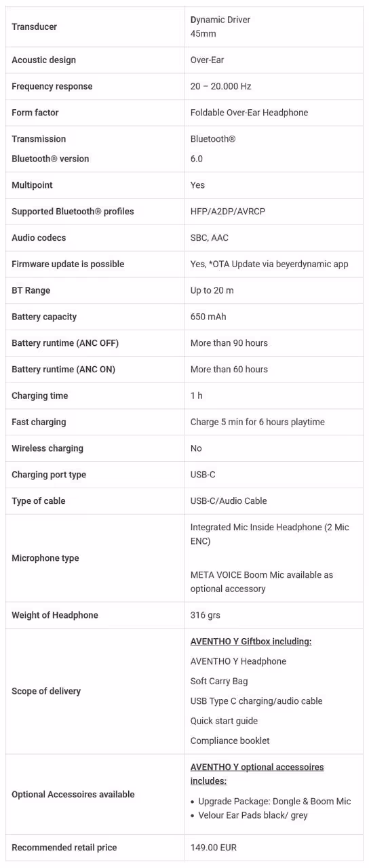369x868 pixels.
Task: Select the Multipoint 'Yes' value
Action: [197, 185]
